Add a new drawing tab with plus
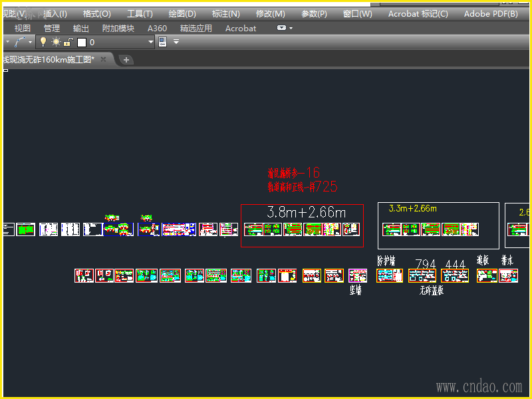Image resolution: width=532 pixels, height=399 pixels. [126, 60]
